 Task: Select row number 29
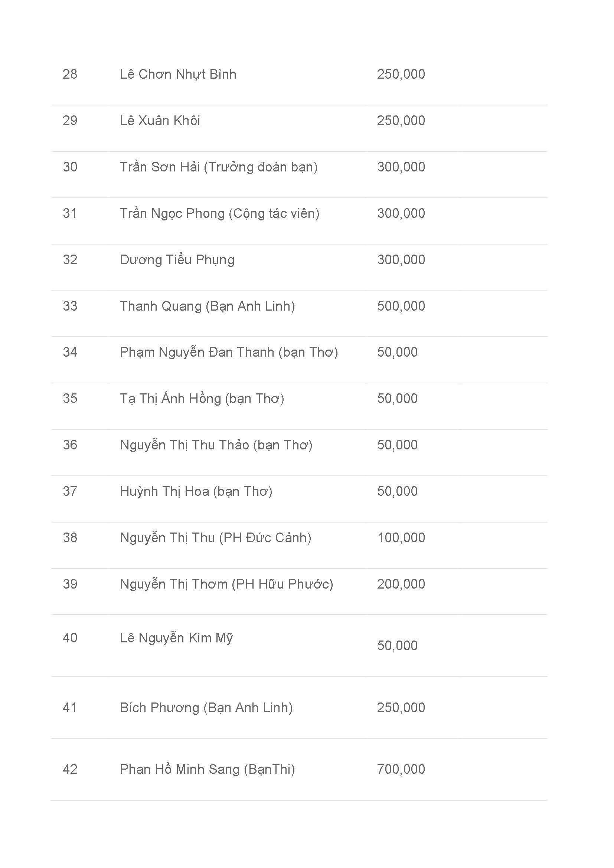pyautogui.click(x=70, y=121)
